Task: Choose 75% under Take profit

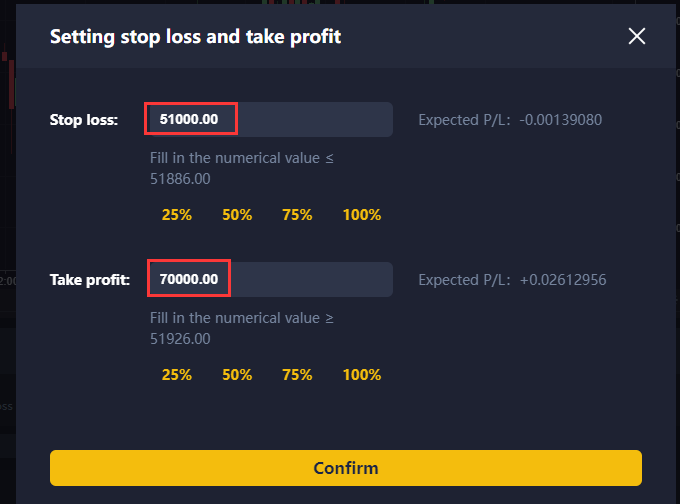Action: (x=297, y=375)
